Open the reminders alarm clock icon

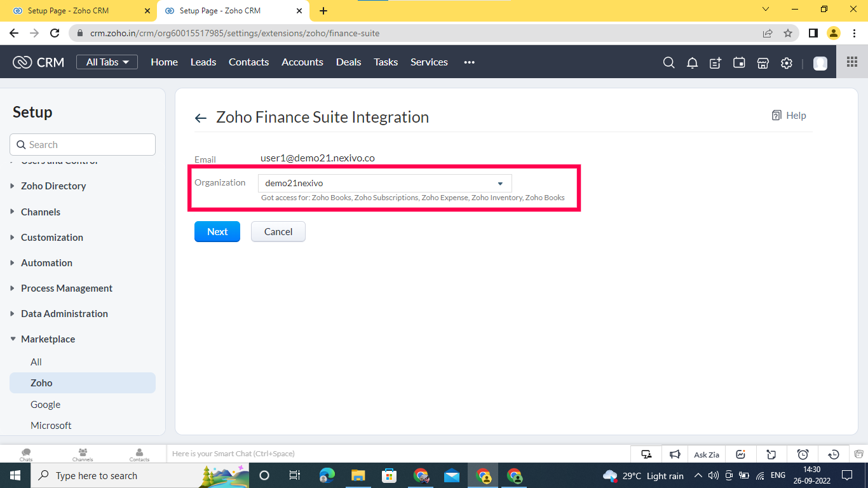(x=803, y=454)
